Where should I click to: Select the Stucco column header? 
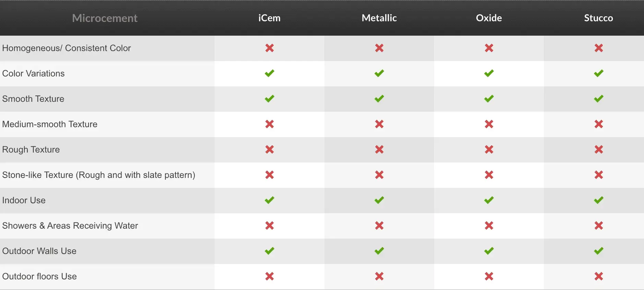pos(599,18)
